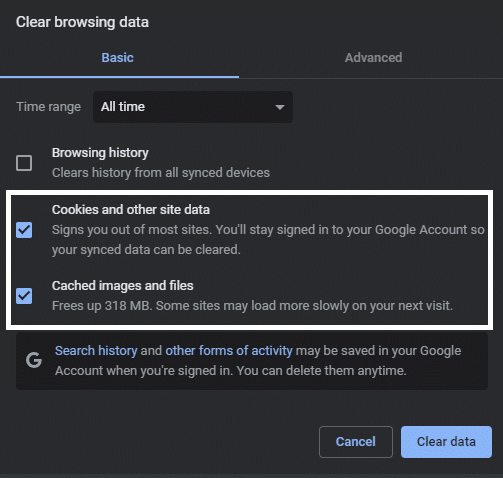
Task: Switch to the Advanced tab
Action: tap(373, 58)
